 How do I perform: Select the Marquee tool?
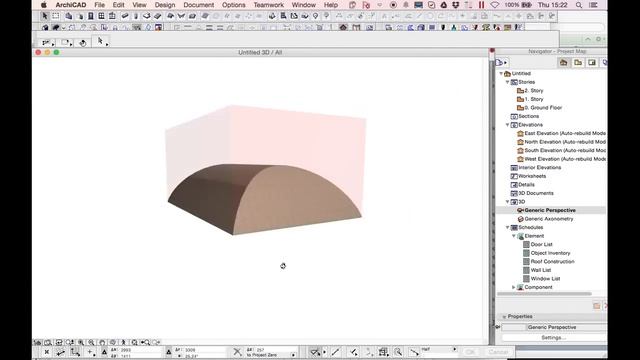56,16
